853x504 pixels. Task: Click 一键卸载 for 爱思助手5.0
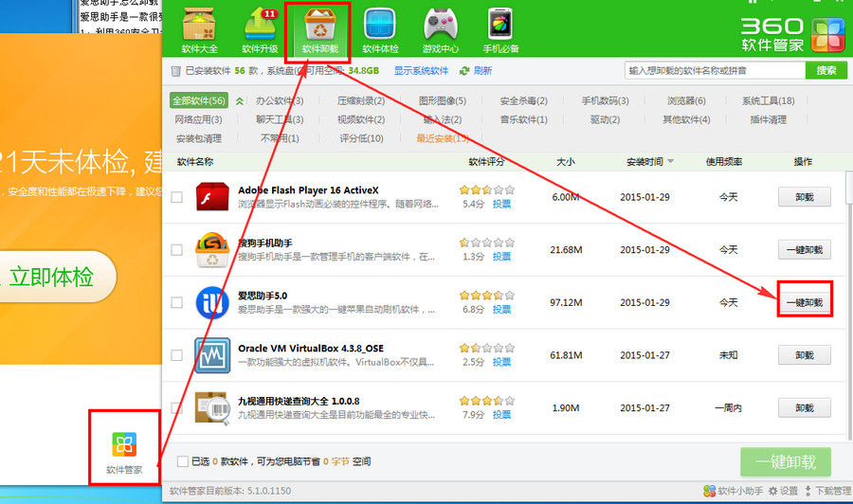point(805,302)
